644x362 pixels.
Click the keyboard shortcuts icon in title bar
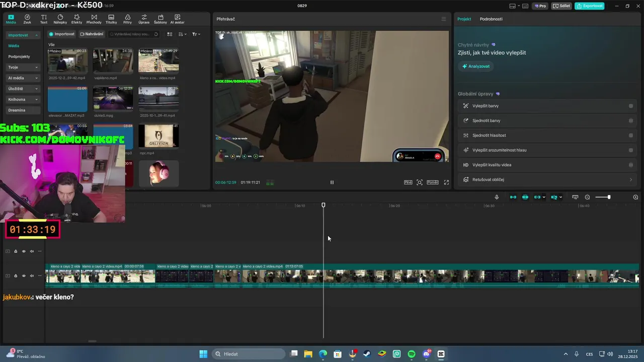pyautogui.click(x=525, y=6)
